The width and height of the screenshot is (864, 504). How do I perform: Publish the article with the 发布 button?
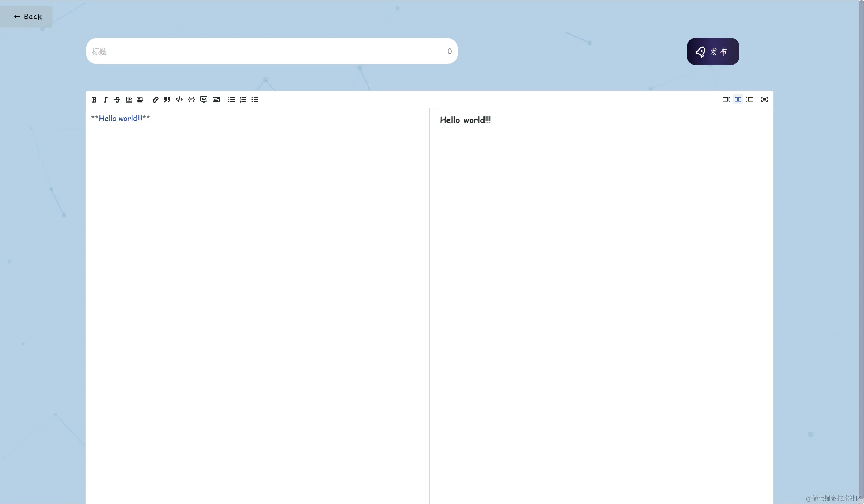click(x=713, y=52)
